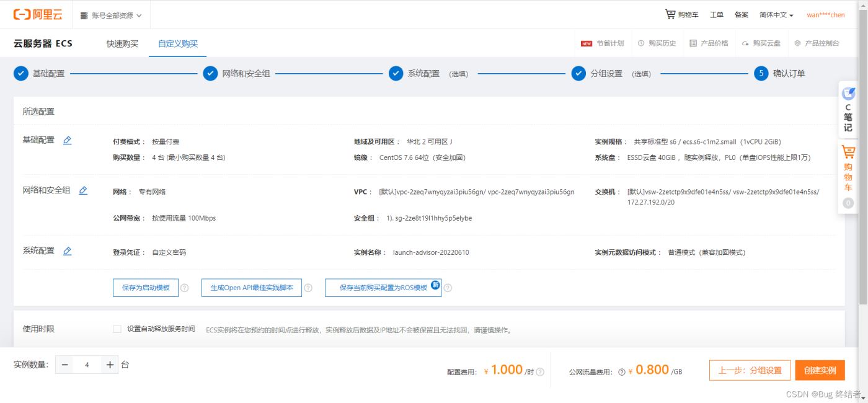Click the 创建实例 button

click(820, 371)
